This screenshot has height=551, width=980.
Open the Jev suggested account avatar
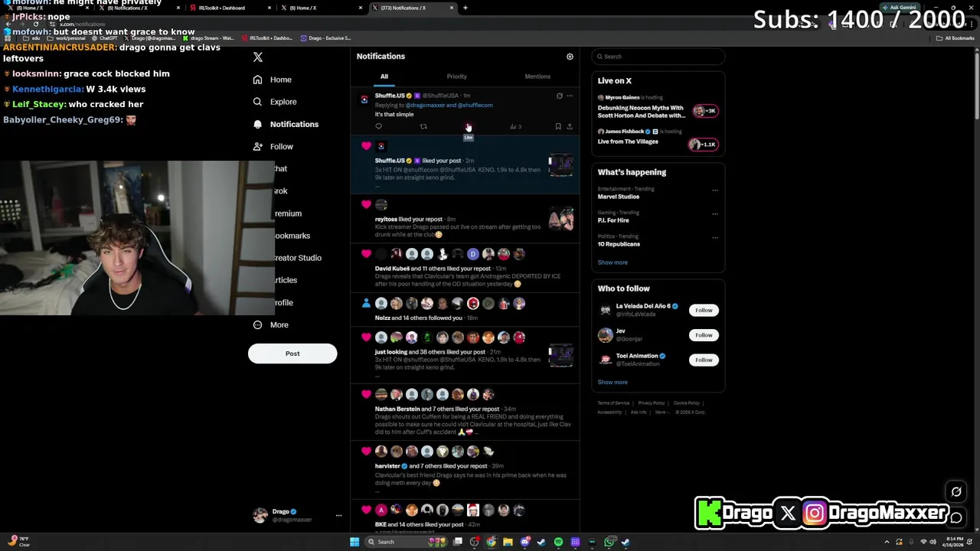[606, 335]
